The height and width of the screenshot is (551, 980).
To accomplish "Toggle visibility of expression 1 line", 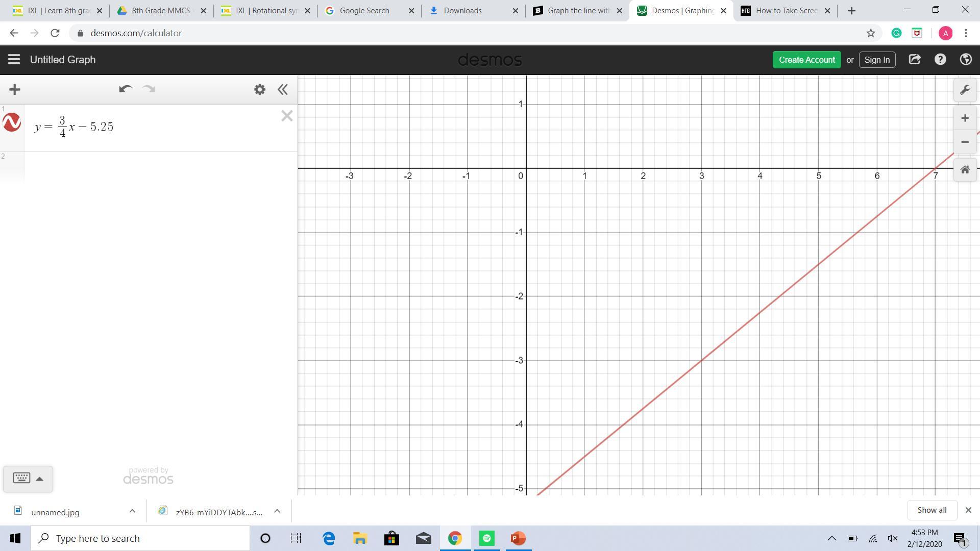I will (12, 122).
